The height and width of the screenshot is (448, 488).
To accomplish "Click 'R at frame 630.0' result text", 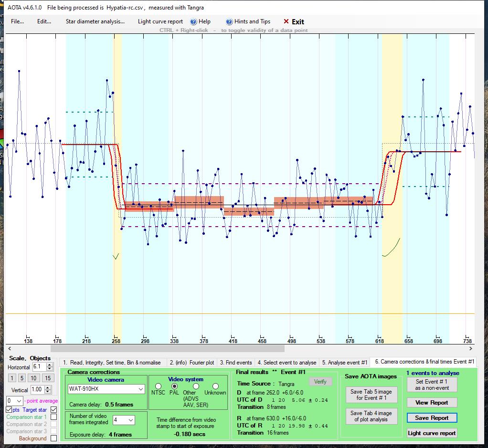I will pyautogui.click(x=272, y=418).
